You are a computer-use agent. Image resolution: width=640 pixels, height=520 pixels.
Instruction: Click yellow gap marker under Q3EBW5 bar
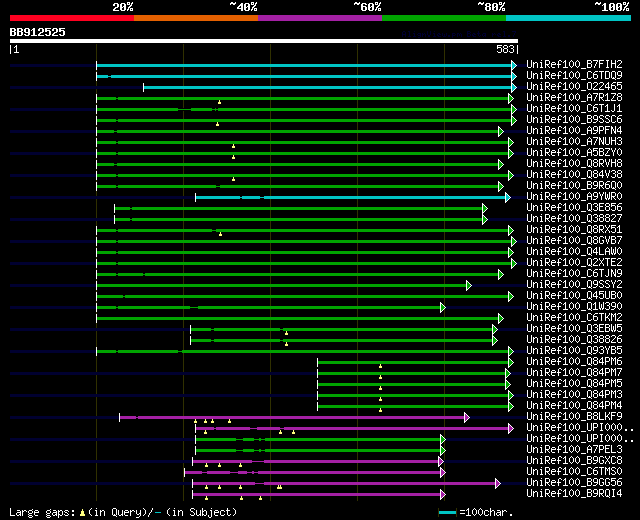[287, 333]
